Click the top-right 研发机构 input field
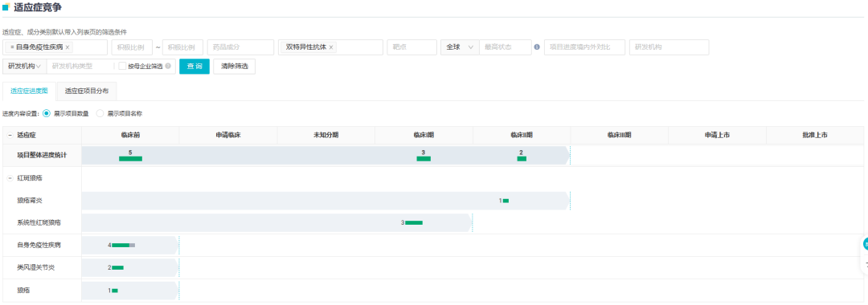This screenshot has height=305, width=868. coord(669,47)
